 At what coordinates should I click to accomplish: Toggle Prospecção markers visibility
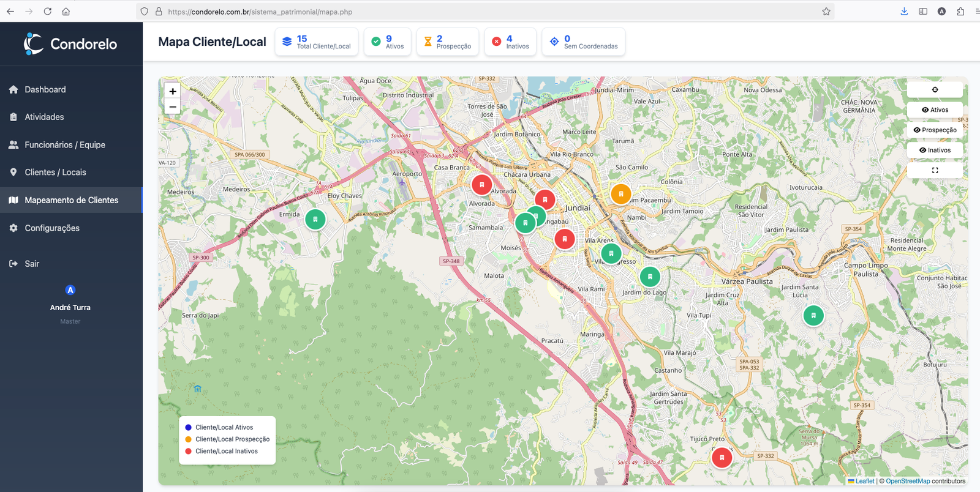935,130
